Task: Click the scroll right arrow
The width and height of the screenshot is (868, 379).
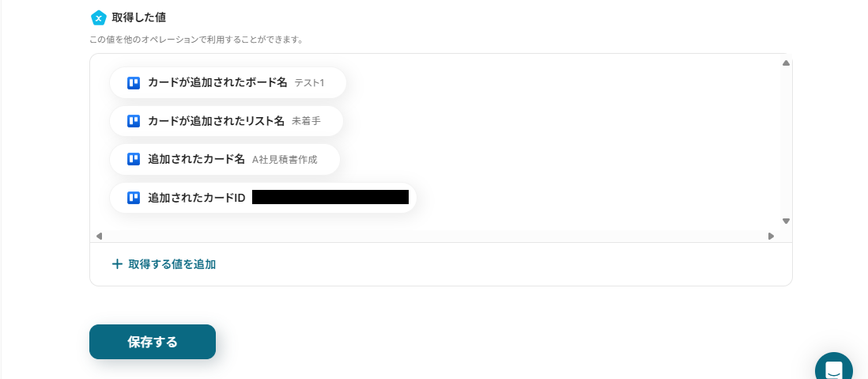Action: coord(771,236)
